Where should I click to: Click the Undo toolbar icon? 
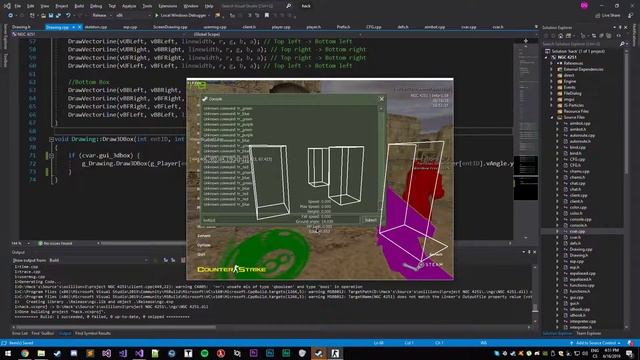[68, 16]
